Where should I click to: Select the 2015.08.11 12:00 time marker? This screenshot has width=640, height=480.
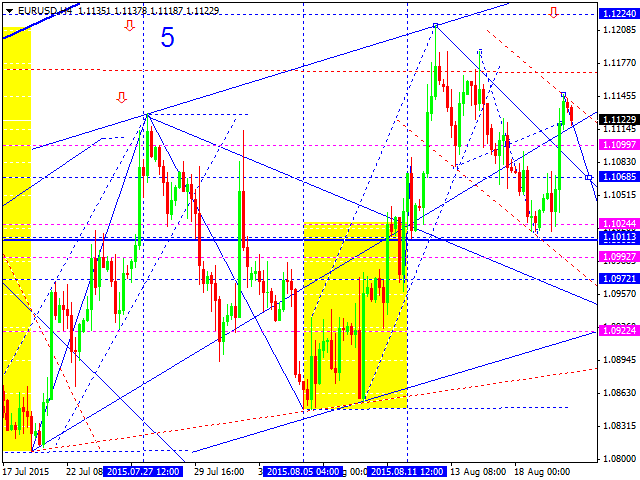407,472
